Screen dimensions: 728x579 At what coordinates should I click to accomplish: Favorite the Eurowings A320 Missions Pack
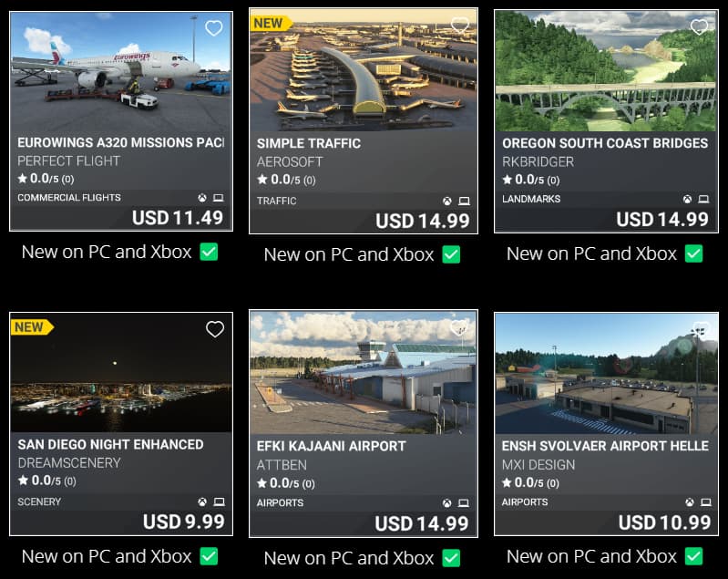point(213,28)
